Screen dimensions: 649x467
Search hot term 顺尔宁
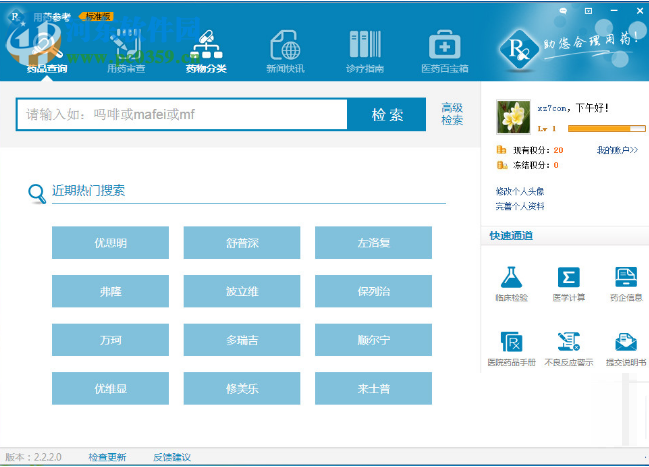tap(373, 340)
